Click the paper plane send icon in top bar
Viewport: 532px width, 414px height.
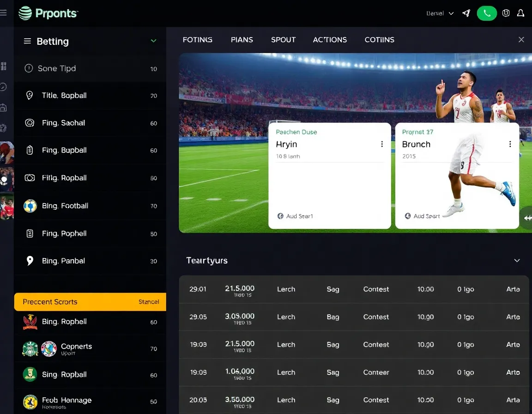[465, 13]
